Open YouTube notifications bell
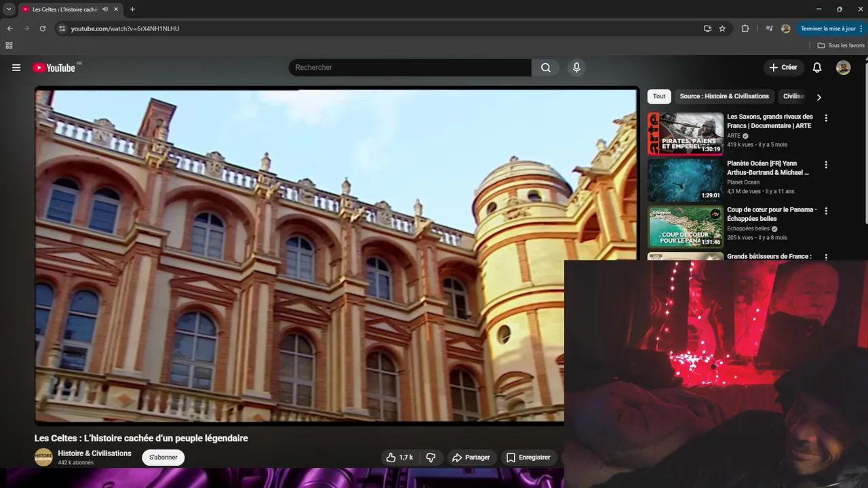 (817, 68)
